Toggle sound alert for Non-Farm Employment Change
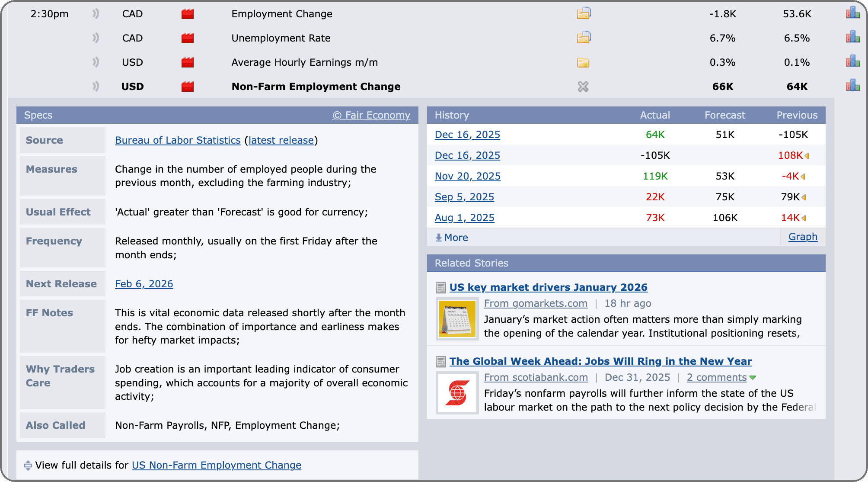This screenshot has width=868, height=482. point(96,87)
